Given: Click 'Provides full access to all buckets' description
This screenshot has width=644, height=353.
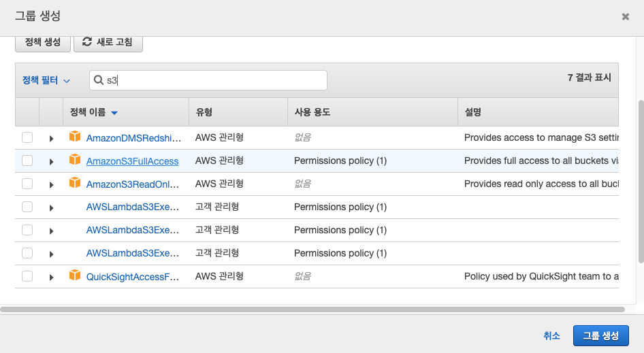Looking at the screenshot, I should pyautogui.click(x=541, y=161).
